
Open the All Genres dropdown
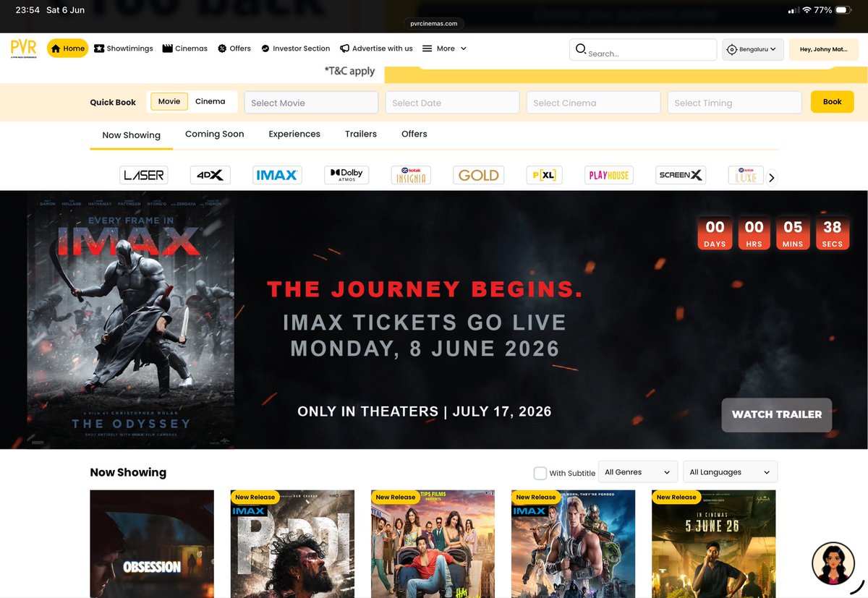[x=638, y=472]
